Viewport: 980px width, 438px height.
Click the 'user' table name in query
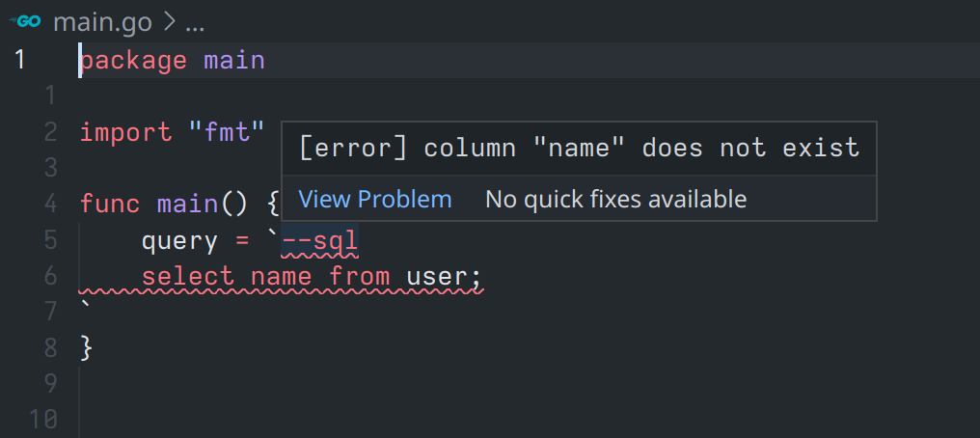coord(436,278)
